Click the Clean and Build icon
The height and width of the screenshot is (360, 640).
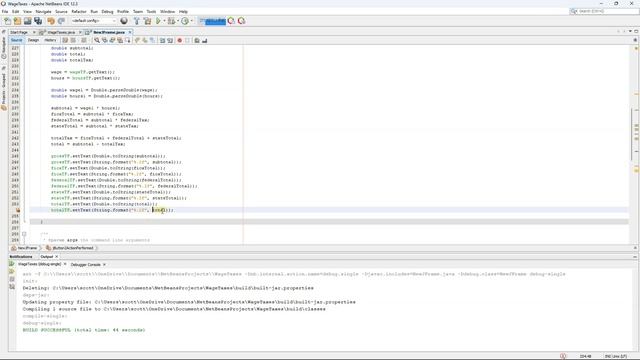pos(147,21)
